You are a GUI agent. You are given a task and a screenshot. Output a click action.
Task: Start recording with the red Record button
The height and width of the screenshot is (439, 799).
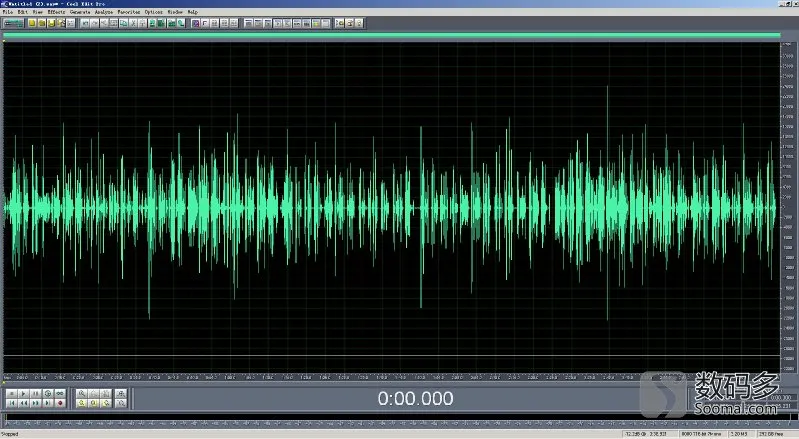point(60,403)
